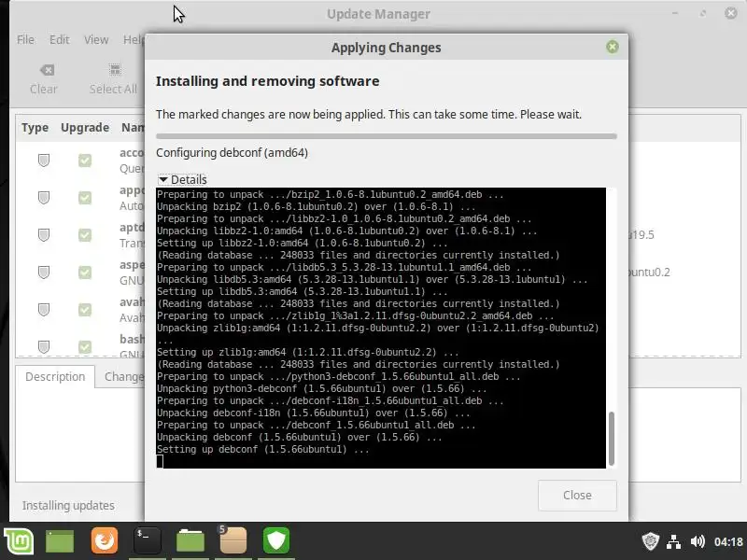This screenshot has height=560, width=747.
Task: Click the update shield tray icon
Action: (650, 541)
